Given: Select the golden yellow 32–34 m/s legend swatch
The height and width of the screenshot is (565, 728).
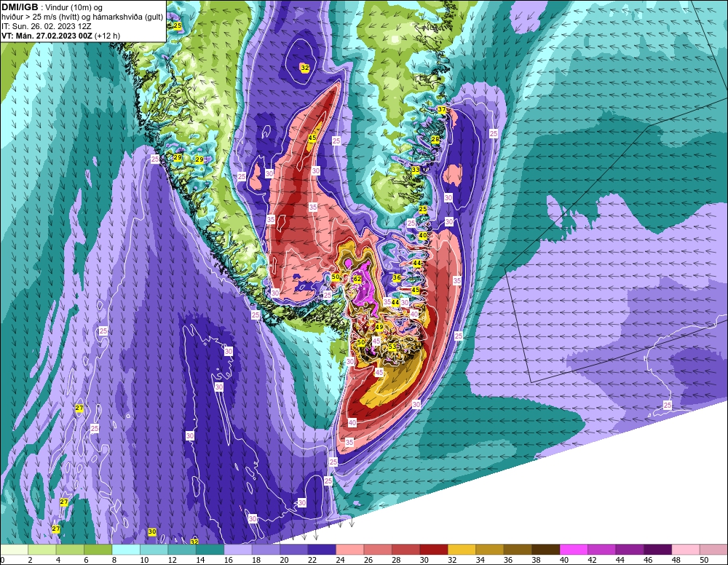Looking at the screenshot, I should point(462,550).
